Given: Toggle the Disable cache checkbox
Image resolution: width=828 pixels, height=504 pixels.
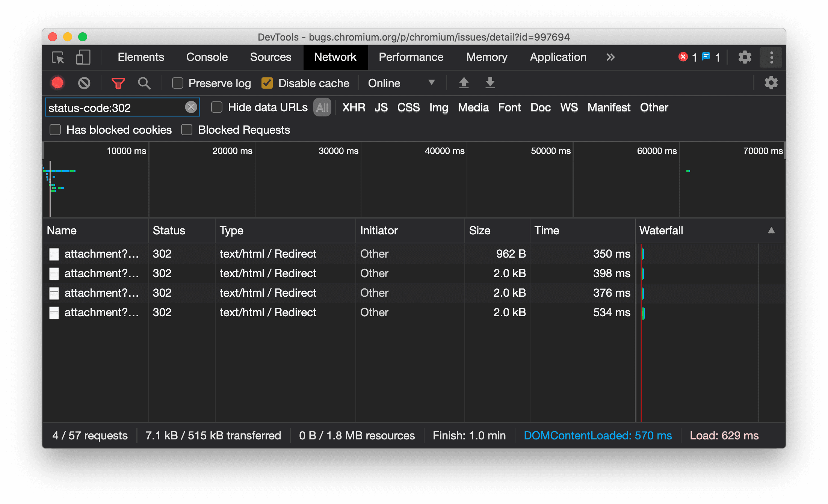Looking at the screenshot, I should (267, 83).
